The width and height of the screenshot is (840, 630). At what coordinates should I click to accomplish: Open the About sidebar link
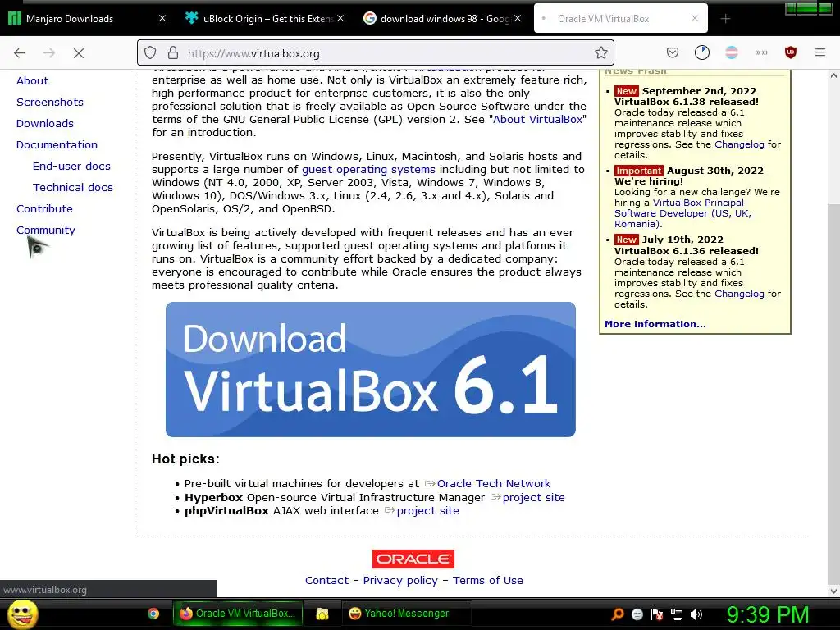(x=32, y=81)
